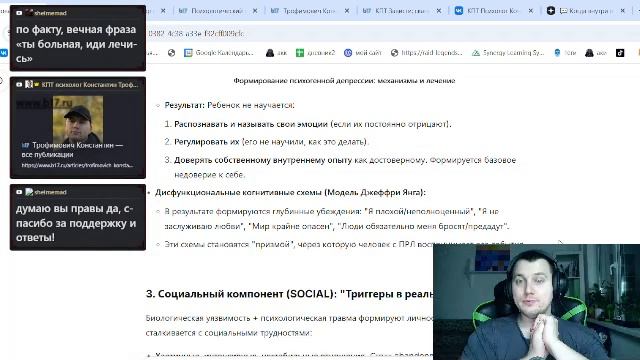Switch to the 'Трофимович Кон' browser tab
This screenshot has height=360, width=640.
[308, 11]
